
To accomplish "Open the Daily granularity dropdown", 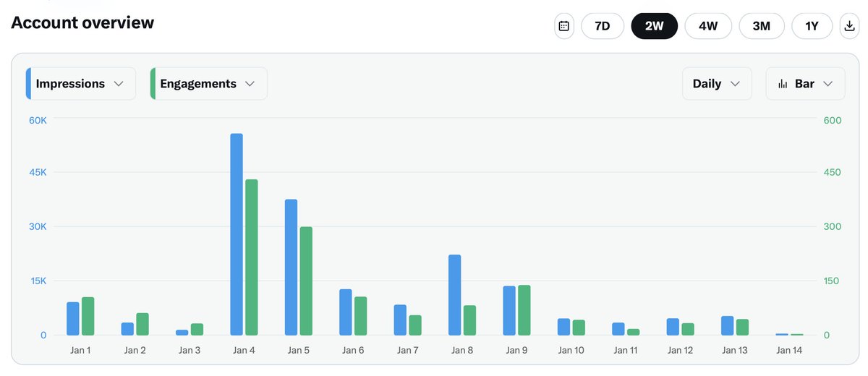I will [x=717, y=83].
